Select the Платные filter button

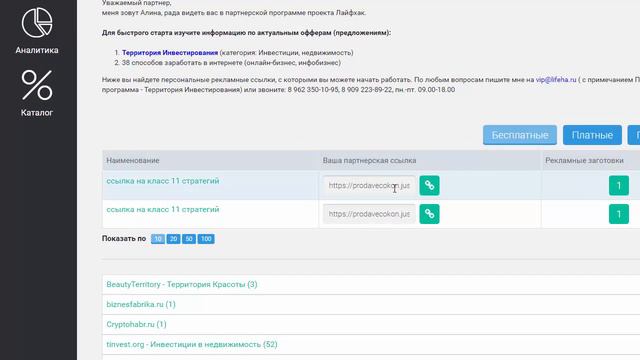pyautogui.click(x=592, y=135)
